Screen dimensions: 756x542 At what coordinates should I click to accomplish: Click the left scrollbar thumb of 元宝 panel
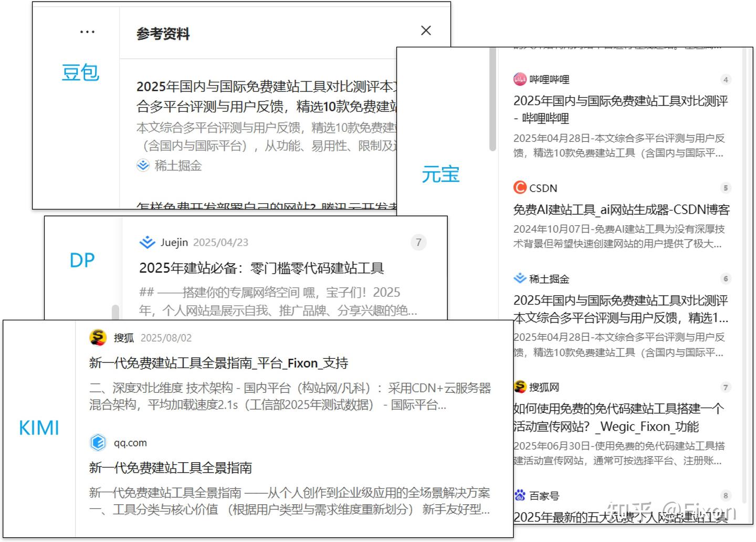click(492, 99)
